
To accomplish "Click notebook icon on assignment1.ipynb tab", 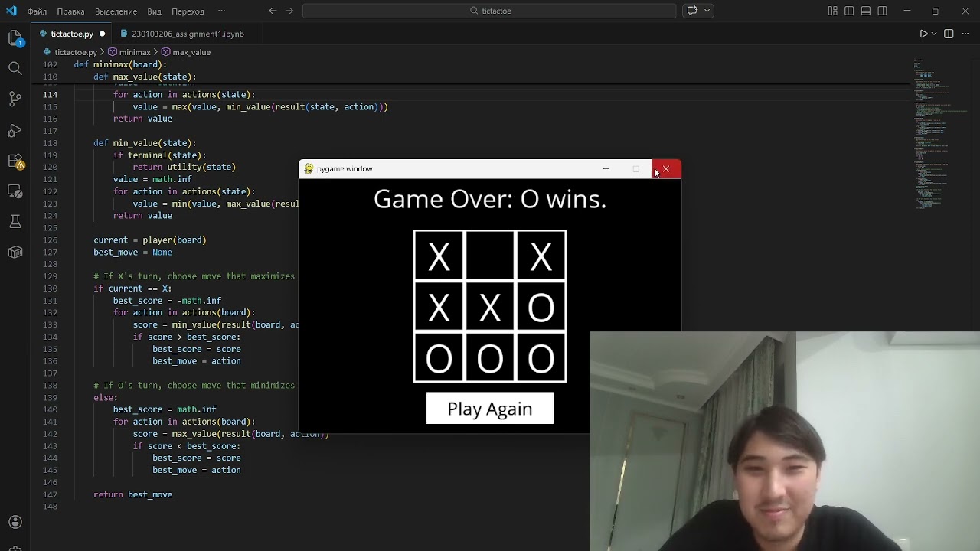I will [124, 34].
